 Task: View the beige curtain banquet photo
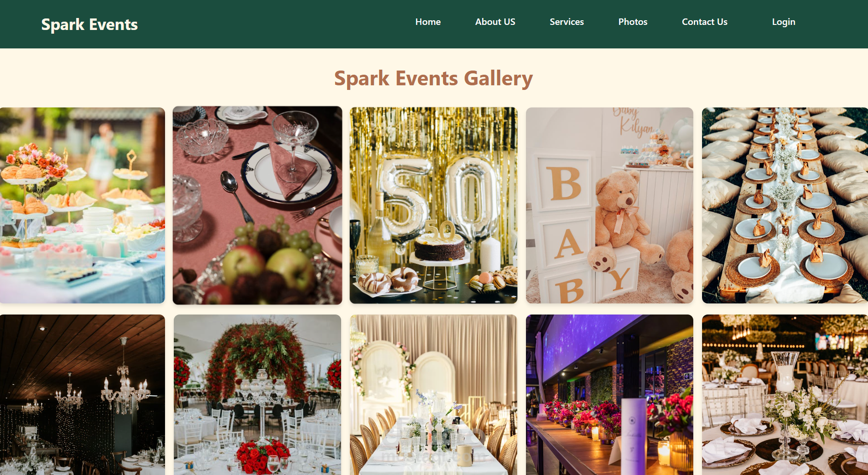[x=433, y=395]
